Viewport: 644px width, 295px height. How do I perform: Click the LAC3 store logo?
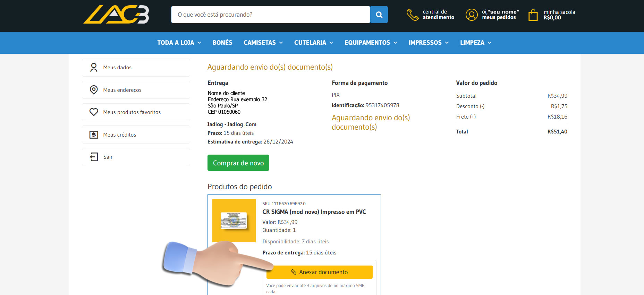click(116, 15)
